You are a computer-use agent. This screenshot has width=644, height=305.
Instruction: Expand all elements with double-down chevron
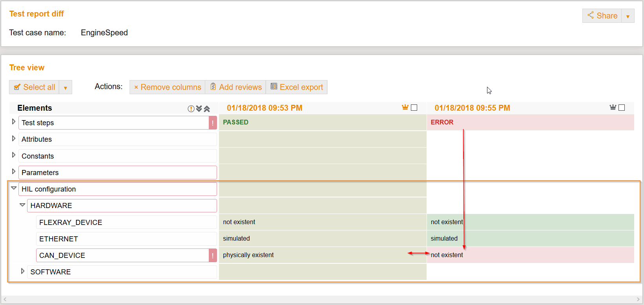pos(199,109)
